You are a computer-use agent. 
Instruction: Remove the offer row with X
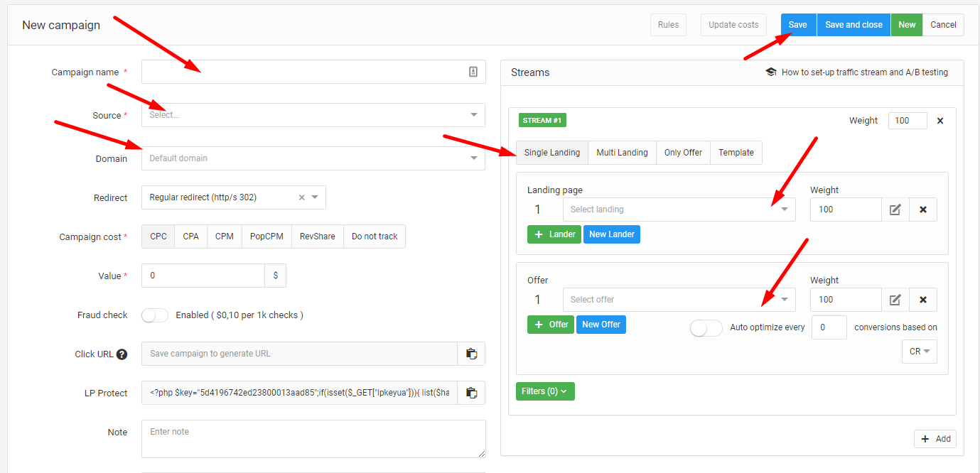click(x=923, y=300)
